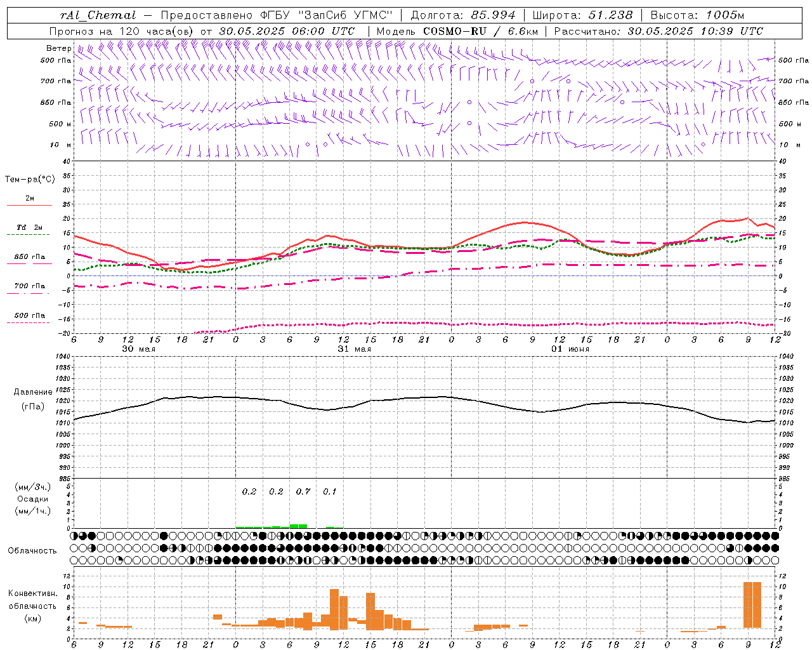Click the 'Td 2м' dew point legend entry
812x650 pixels.
point(30,227)
